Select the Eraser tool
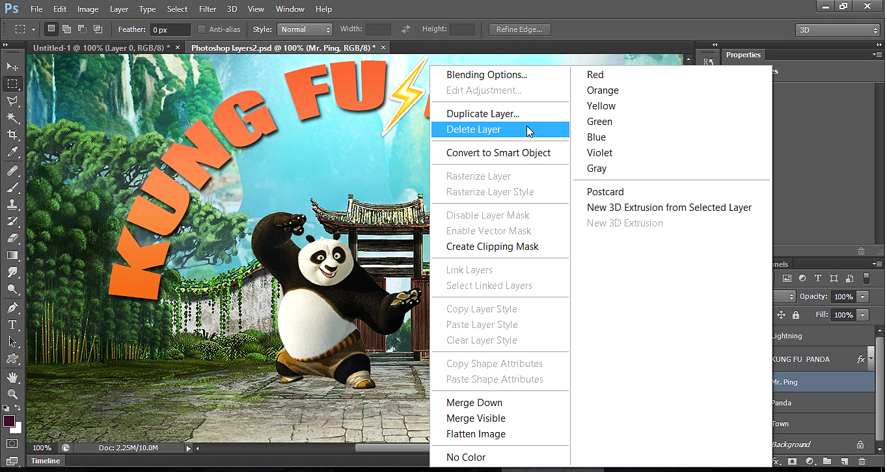Viewport: 887px width, 473px height. (x=12, y=238)
